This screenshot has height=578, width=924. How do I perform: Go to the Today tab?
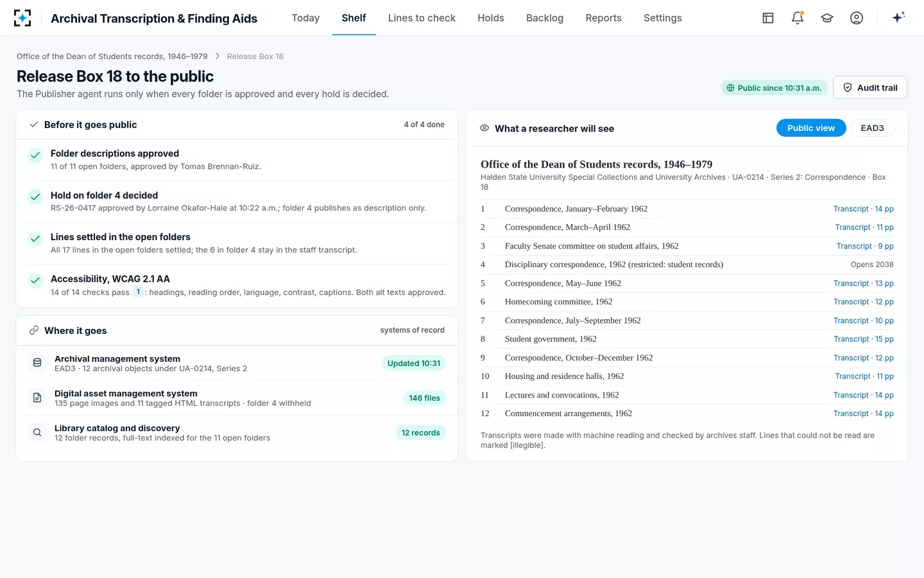point(305,18)
